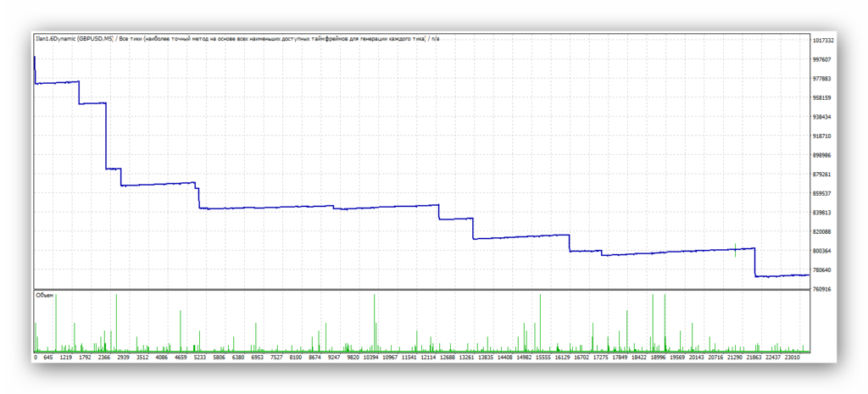Click the separator between balance and volume panels
This screenshot has height=394, width=868.
(x=422, y=290)
